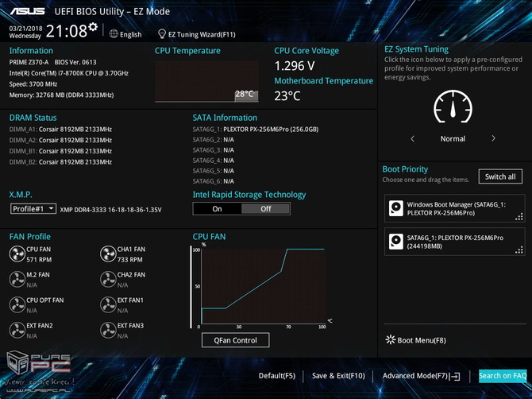
Task: Click the M.2 FAN icon
Action: pyautogui.click(x=17, y=280)
